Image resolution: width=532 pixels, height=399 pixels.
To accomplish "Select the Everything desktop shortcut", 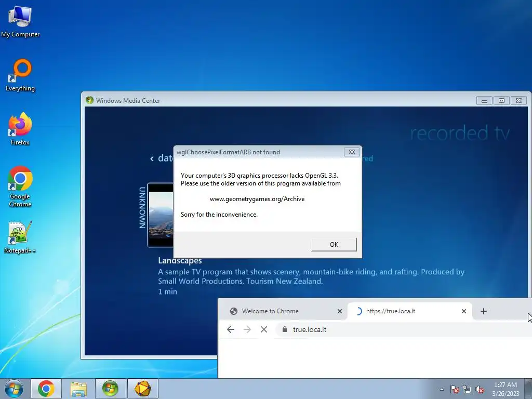I will 20,75.
